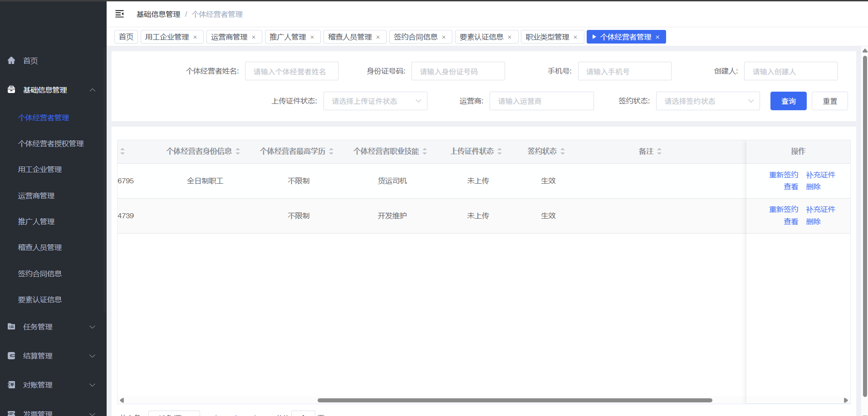This screenshot has height=416, width=868.
Task: Click the horizontal table scrollbar
Action: [x=515, y=400]
